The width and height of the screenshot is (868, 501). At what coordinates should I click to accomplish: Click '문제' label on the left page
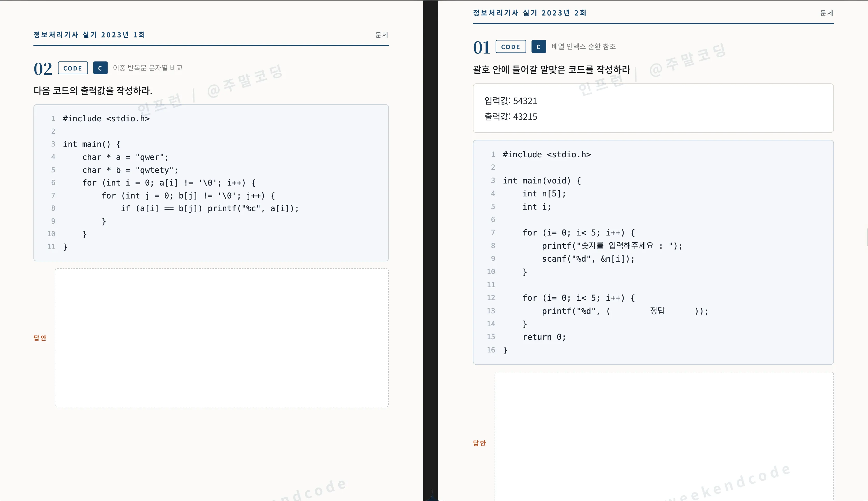point(382,35)
